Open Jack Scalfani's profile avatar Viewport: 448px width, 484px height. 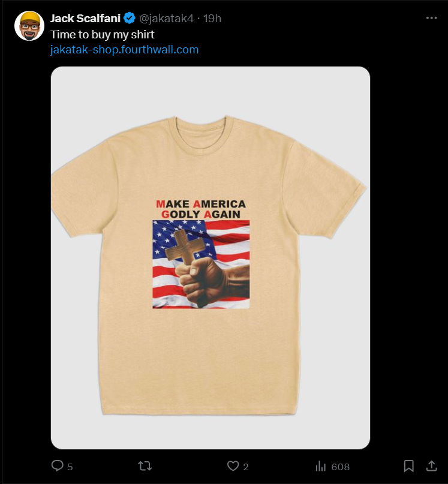point(29,26)
